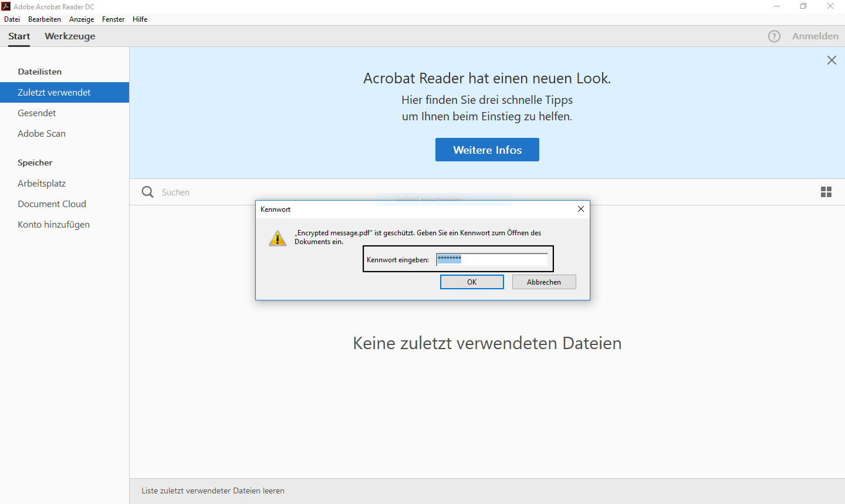Image resolution: width=845 pixels, height=504 pixels.
Task: Switch to grid view icon
Action: click(826, 192)
